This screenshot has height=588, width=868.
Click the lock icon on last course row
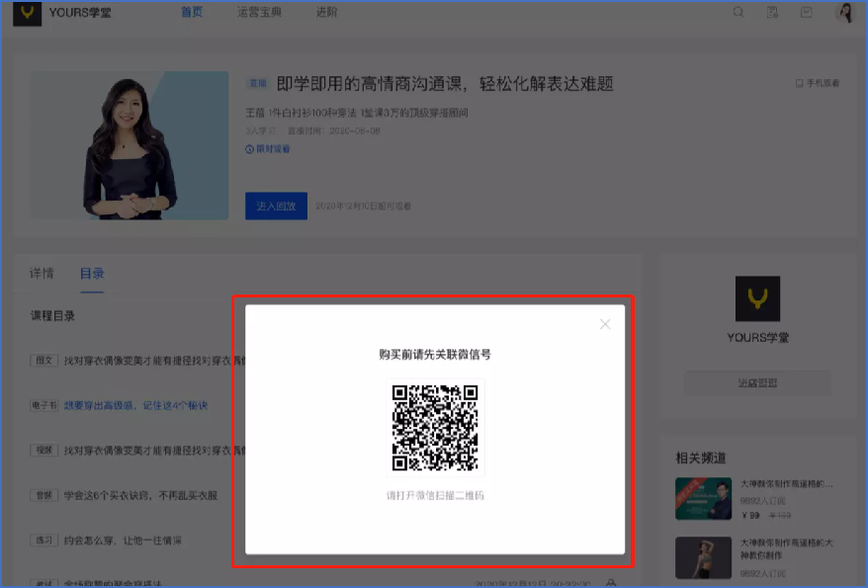(x=612, y=583)
